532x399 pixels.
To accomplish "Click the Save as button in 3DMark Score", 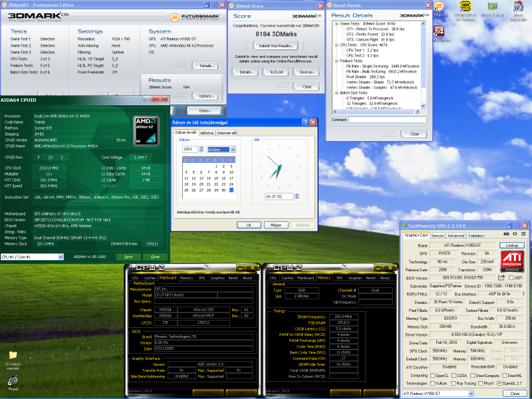I will point(307,72).
